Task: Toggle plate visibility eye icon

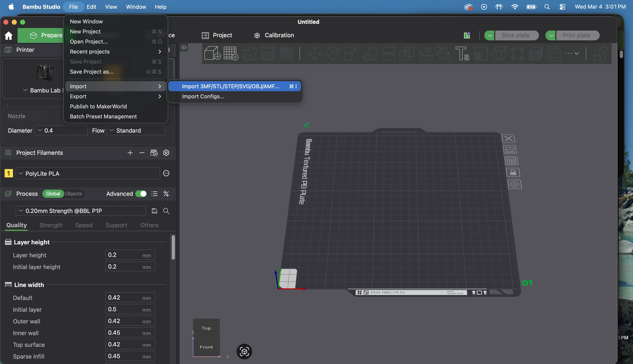Action: (515, 185)
